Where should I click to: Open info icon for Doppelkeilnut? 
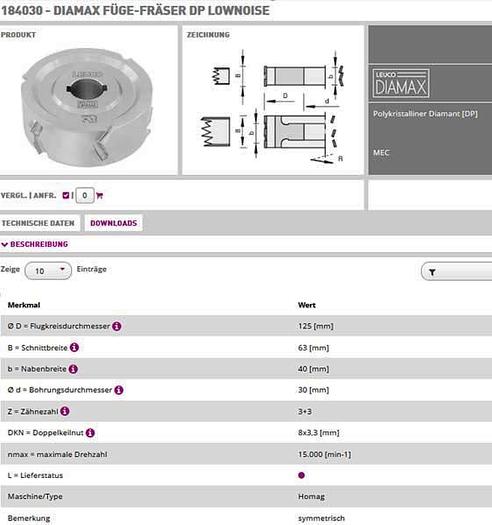click(90, 433)
